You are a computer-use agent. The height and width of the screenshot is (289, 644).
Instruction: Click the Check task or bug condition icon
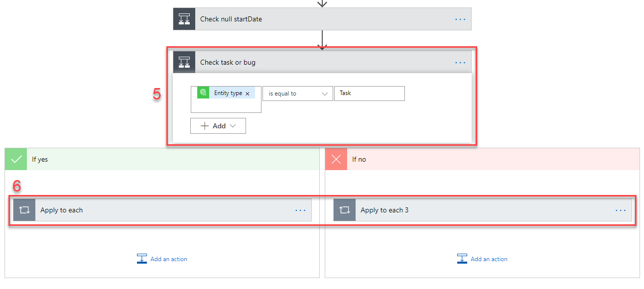click(184, 62)
